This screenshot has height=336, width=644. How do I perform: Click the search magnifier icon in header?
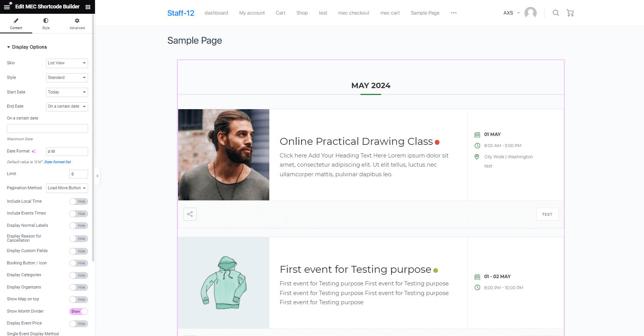point(556,13)
